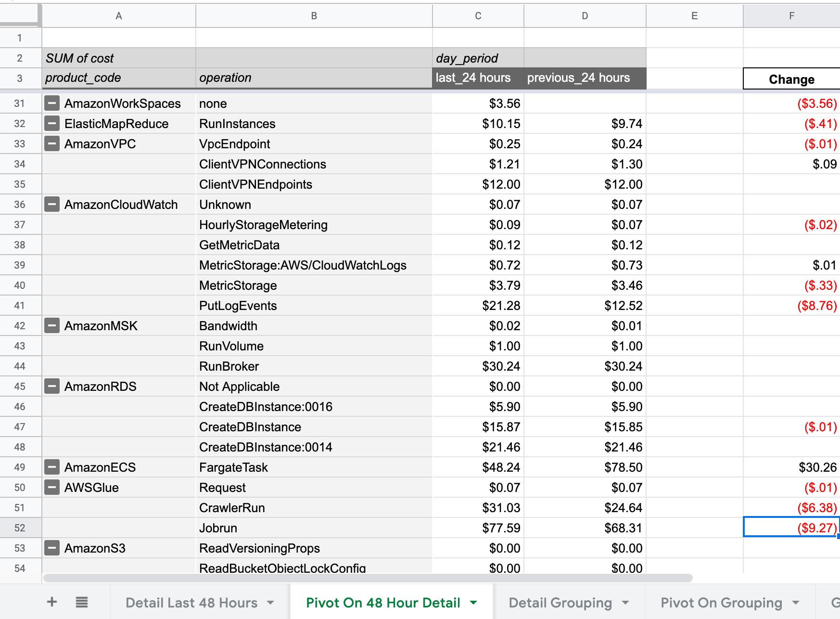Select the ($9.27) change cell
840x619 pixels.
[792, 528]
